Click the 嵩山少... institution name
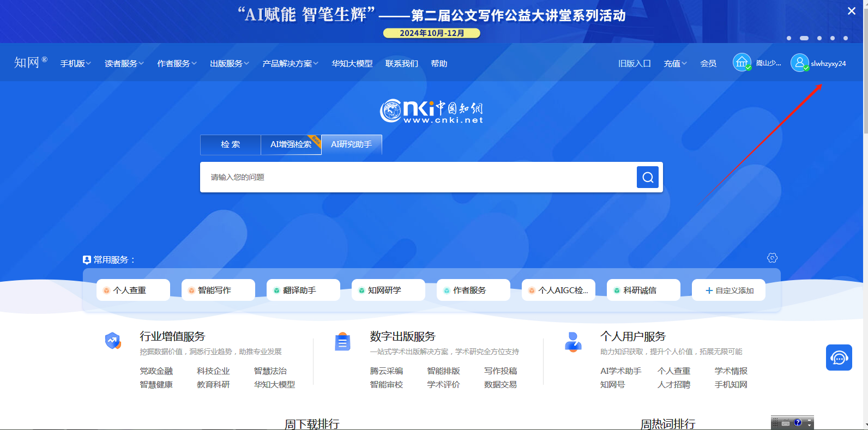The height and width of the screenshot is (430, 868). (x=769, y=63)
